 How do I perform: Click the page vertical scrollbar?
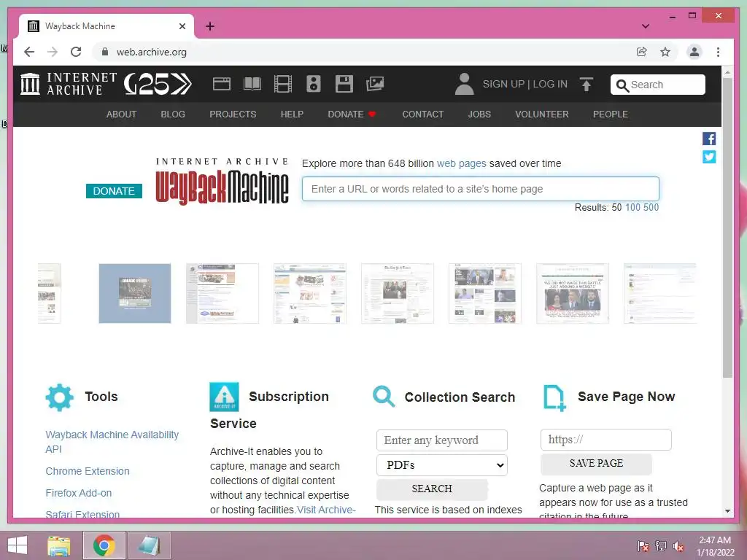(727, 227)
